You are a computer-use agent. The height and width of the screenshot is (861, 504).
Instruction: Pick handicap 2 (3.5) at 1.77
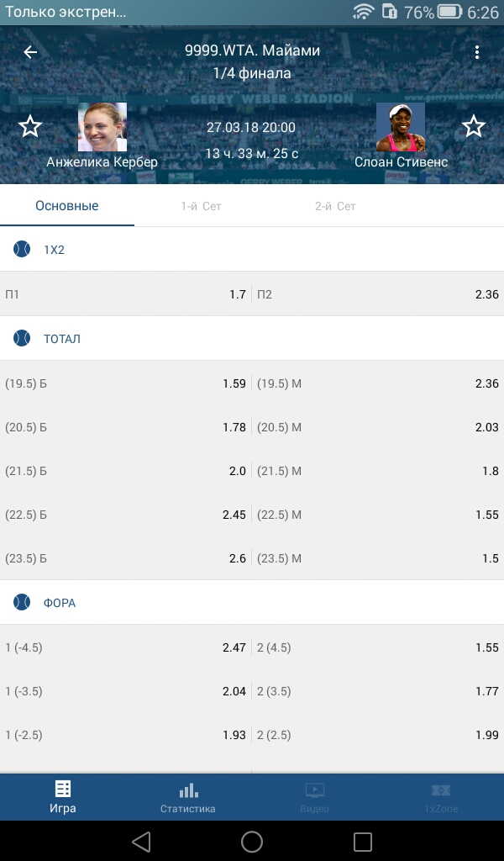pos(378,691)
